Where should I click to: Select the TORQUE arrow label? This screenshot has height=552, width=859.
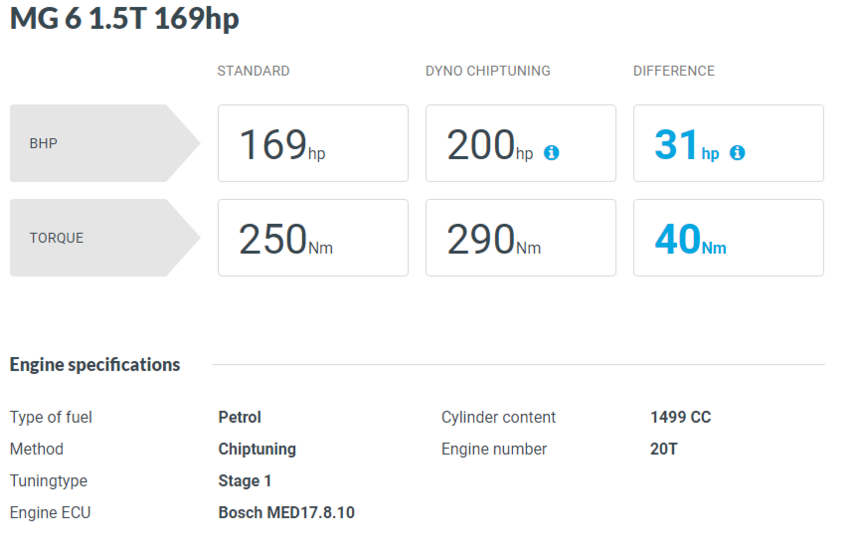click(x=105, y=238)
